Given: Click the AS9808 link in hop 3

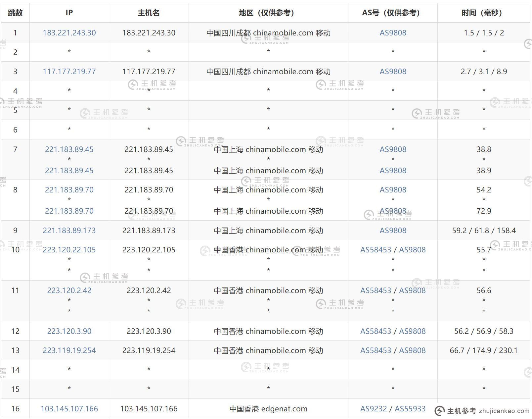Looking at the screenshot, I should (x=393, y=72).
